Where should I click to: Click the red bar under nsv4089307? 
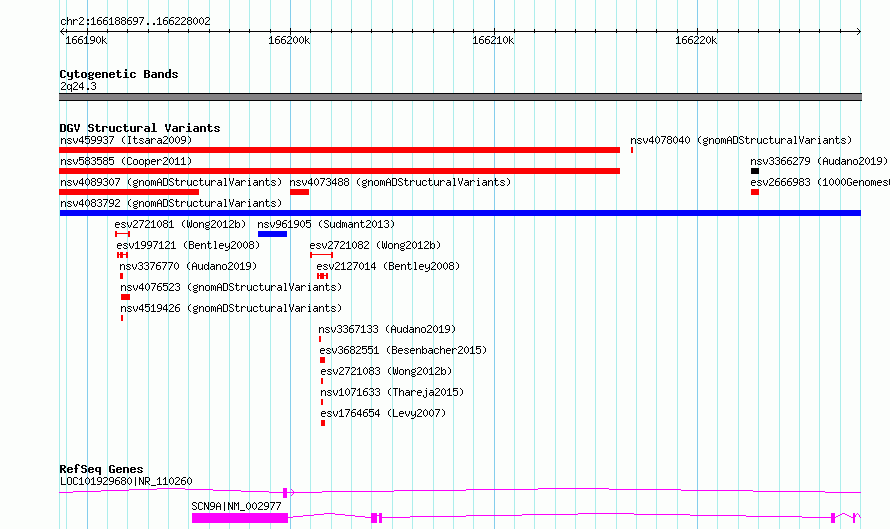129,192
